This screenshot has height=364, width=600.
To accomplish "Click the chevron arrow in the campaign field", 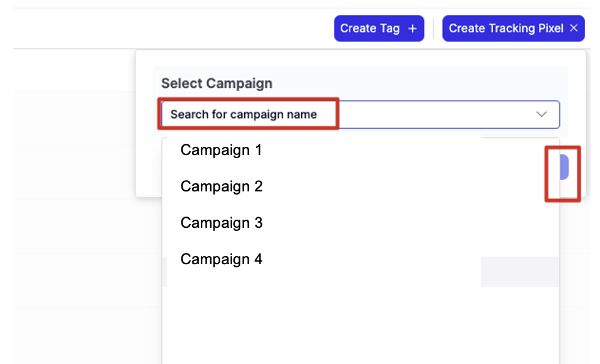I will 541,114.
